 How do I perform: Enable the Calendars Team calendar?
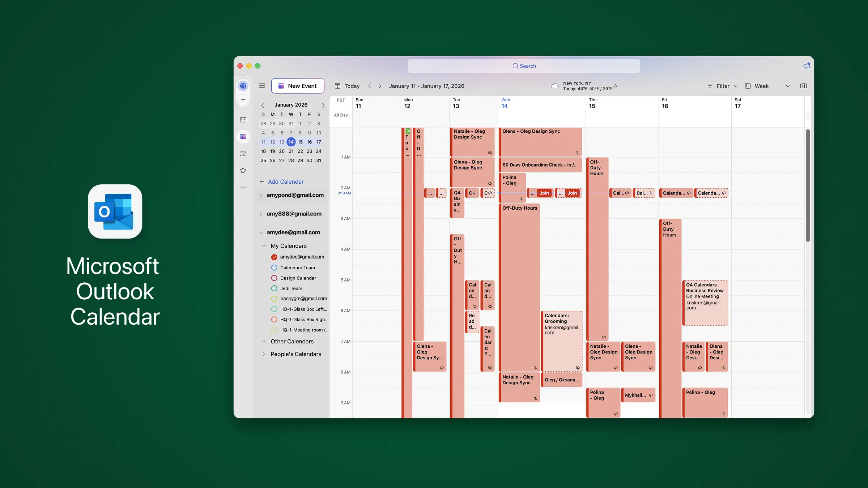pyautogui.click(x=274, y=268)
